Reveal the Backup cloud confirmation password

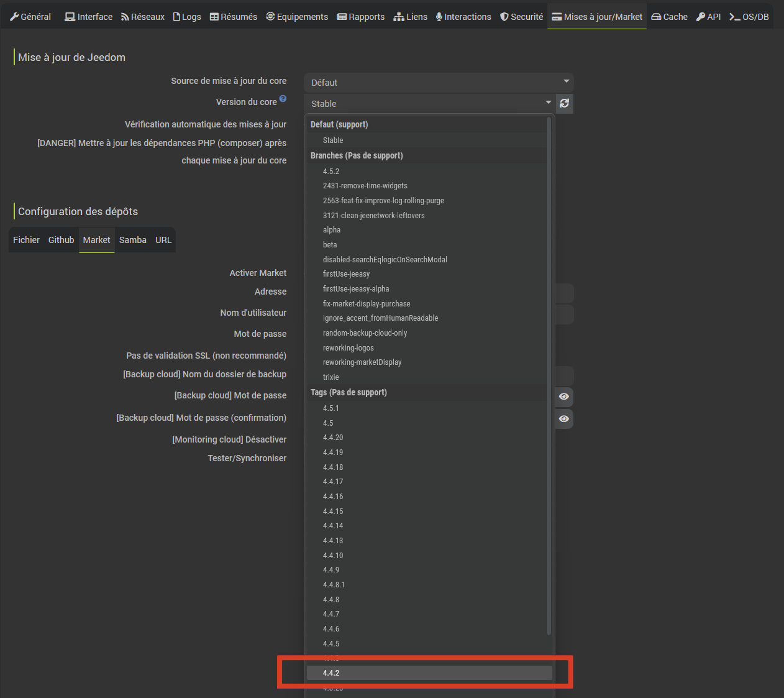(x=564, y=419)
